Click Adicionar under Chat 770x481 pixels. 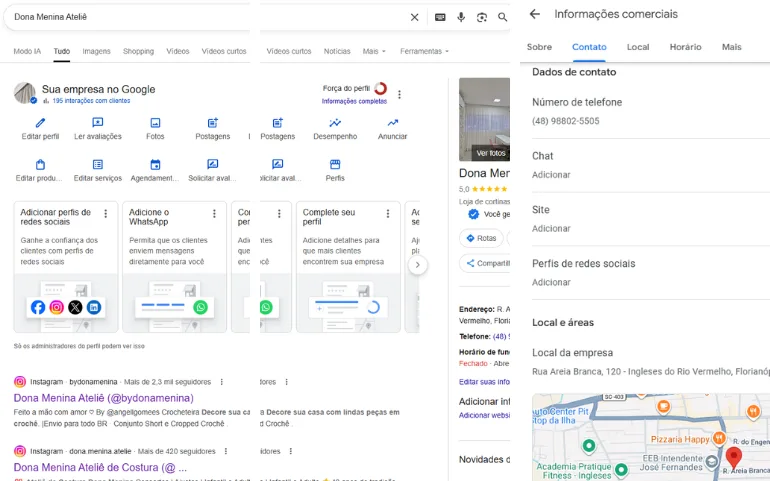551,175
